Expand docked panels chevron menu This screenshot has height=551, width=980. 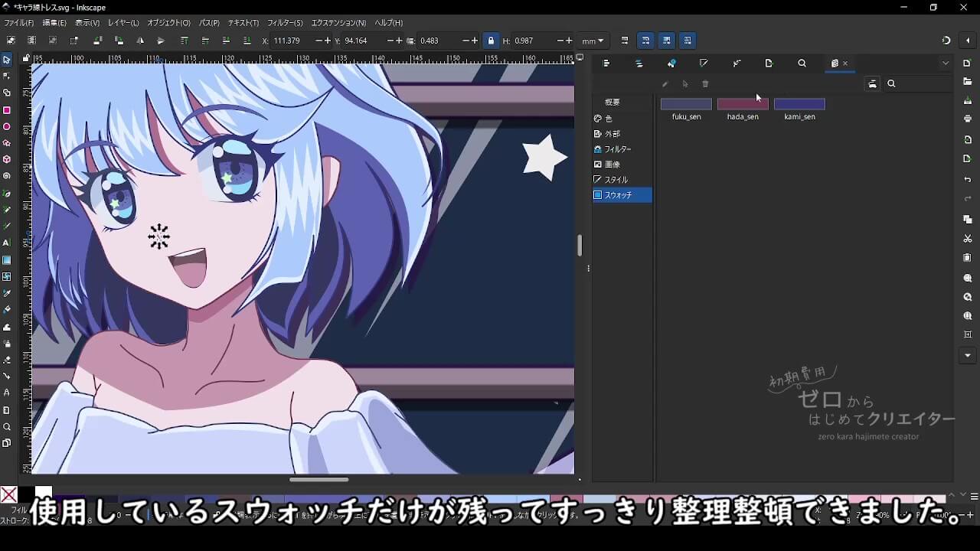(946, 64)
